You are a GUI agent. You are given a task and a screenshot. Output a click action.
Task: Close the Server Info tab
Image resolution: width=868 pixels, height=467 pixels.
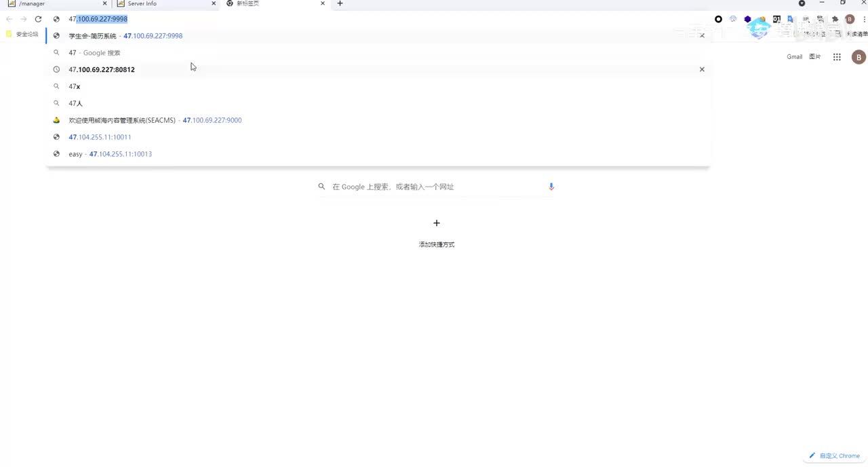214,3
